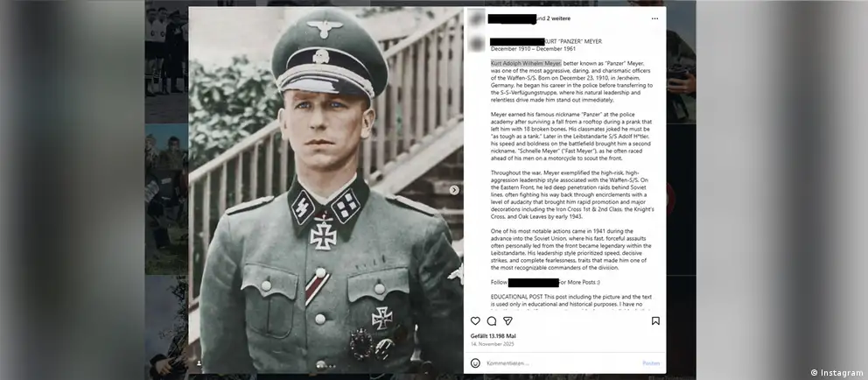The height and width of the screenshot is (380, 868).
Task: Open the '14. November 2025' post date
Action: [492, 344]
